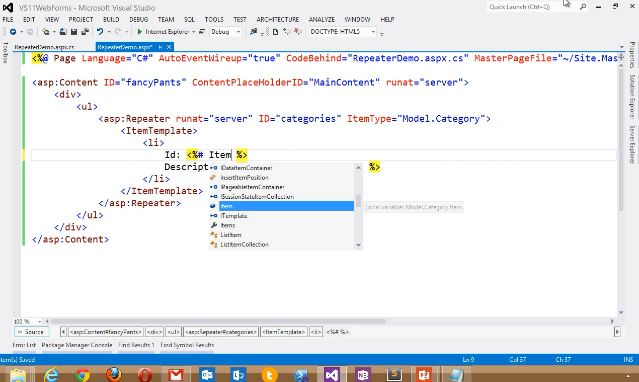Screen dimensions: 639x382
Task: Open the Toolbox side panel
Action: (x=5, y=53)
